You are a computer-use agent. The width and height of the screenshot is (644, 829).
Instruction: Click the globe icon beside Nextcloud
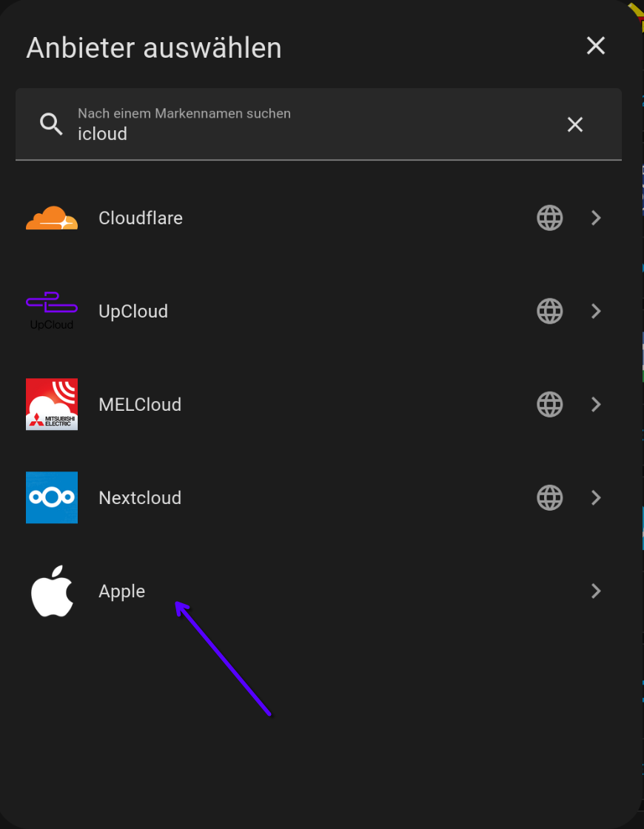coord(549,498)
